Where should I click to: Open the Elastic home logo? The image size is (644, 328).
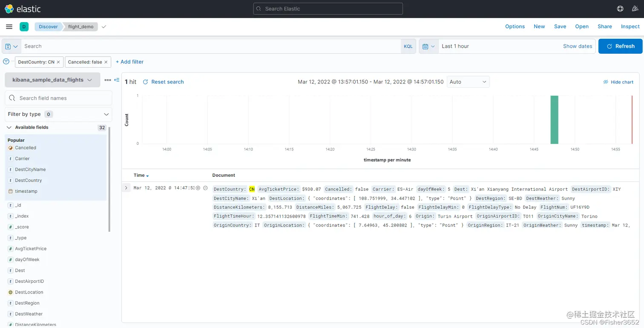22,9
